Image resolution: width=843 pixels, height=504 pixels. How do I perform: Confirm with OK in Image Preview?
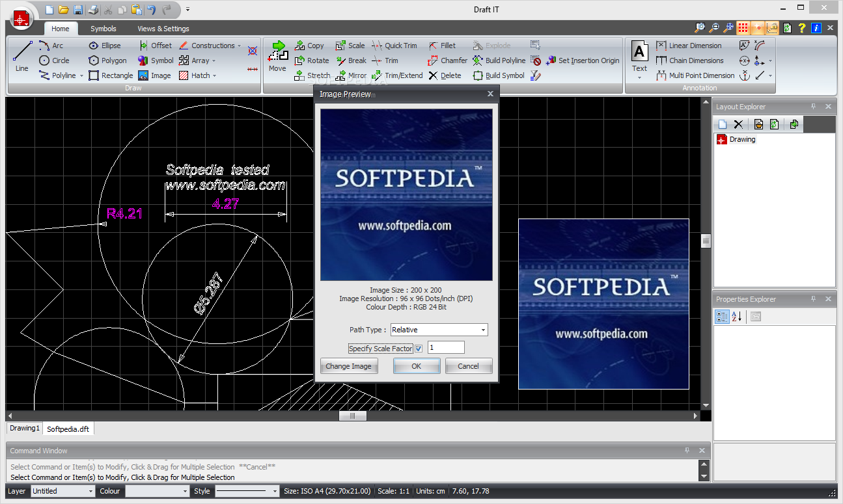pyautogui.click(x=417, y=366)
